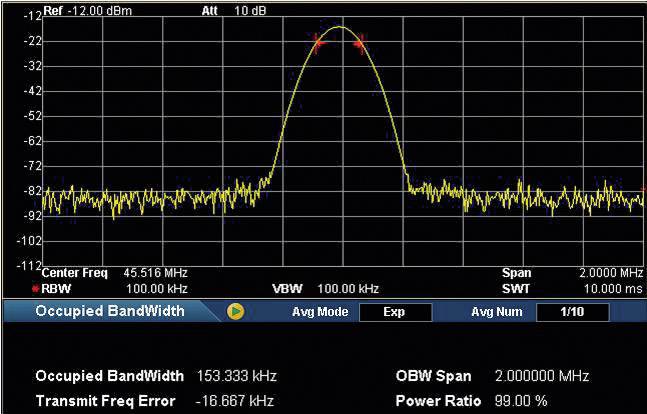Image resolution: width=647 pixels, height=414 pixels.
Task: Select the right red OBW marker
Action: [x=361, y=41]
